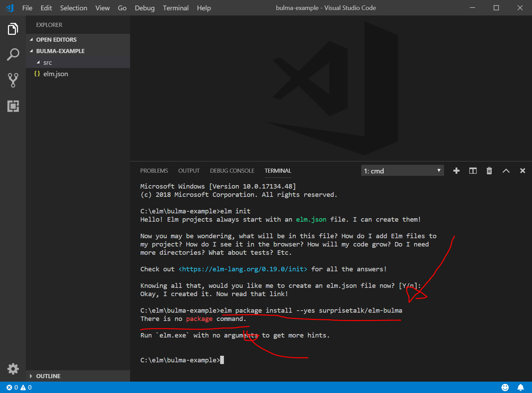Open the File menu
The height and width of the screenshot is (393, 532).
tap(27, 8)
